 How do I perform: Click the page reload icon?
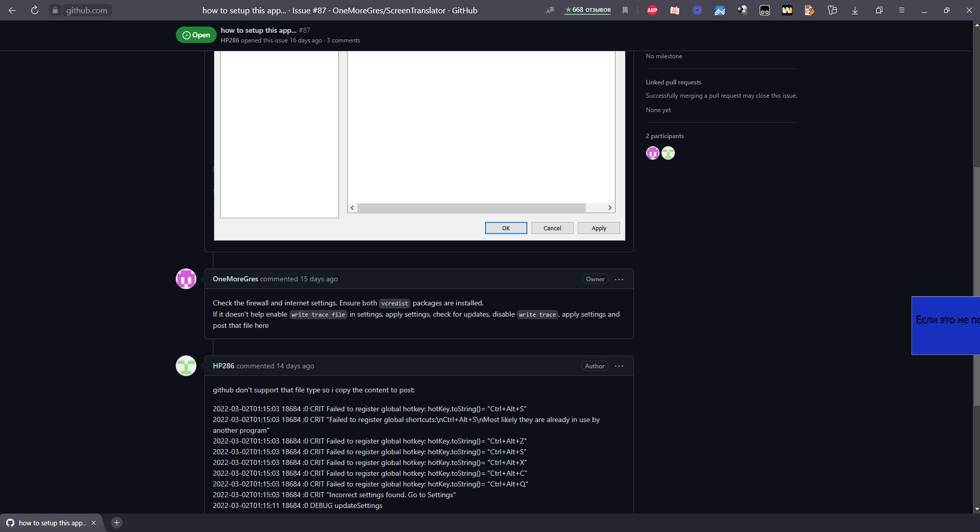[34, 10]
